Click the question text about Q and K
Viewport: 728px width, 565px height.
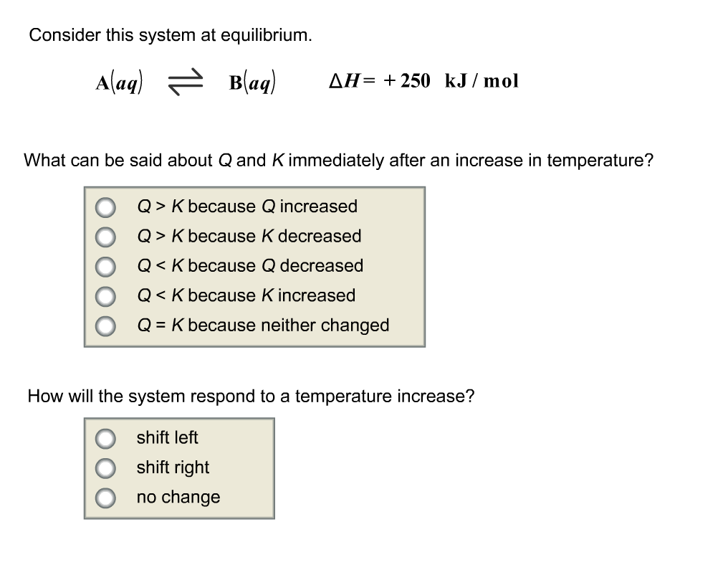click(x=338, y=160)
